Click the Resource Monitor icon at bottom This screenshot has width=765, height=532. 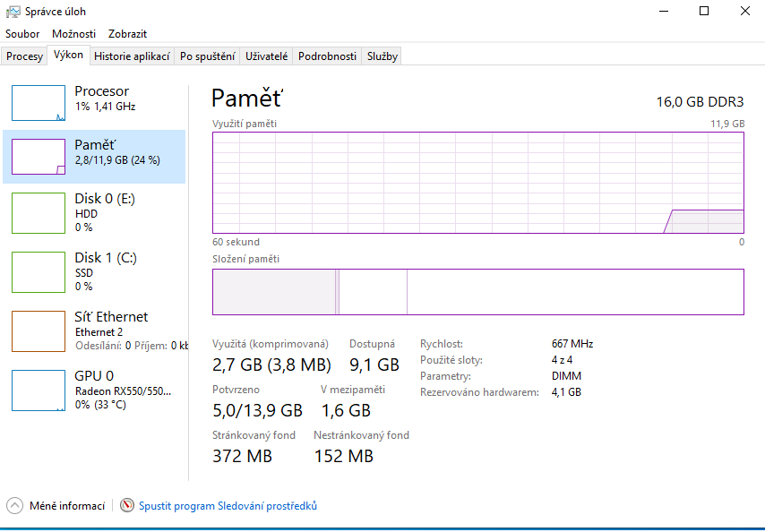[x=127, y=506]
